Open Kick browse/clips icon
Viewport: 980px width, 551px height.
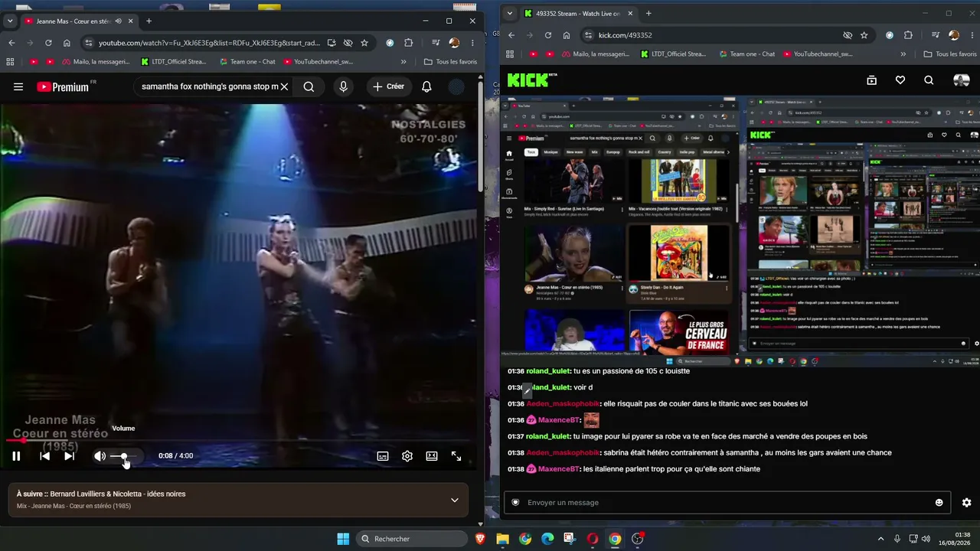click(871, 80)
